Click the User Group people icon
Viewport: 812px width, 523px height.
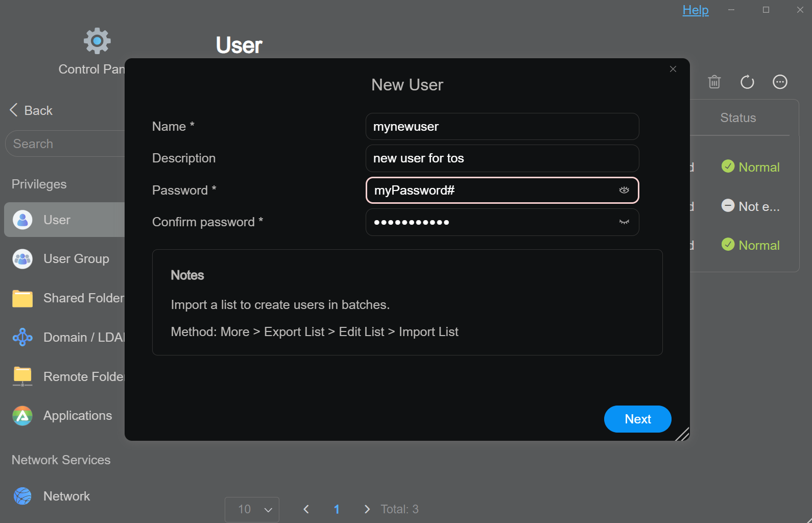coord(22,259)
